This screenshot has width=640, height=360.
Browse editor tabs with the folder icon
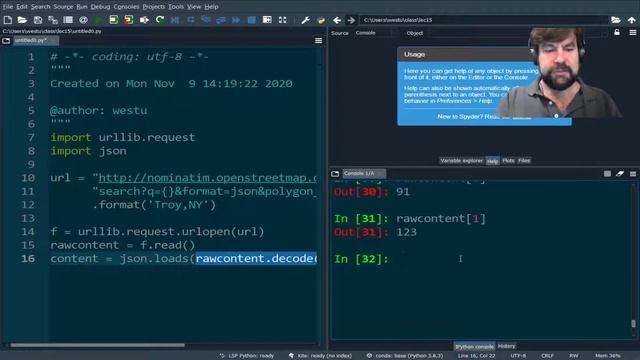(6, 40)
